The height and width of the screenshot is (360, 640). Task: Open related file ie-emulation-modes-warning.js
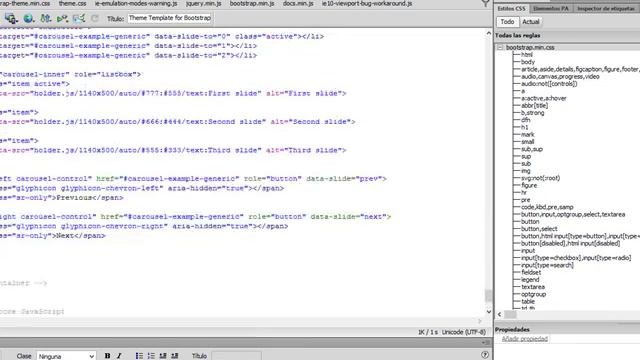coord(136,3)
